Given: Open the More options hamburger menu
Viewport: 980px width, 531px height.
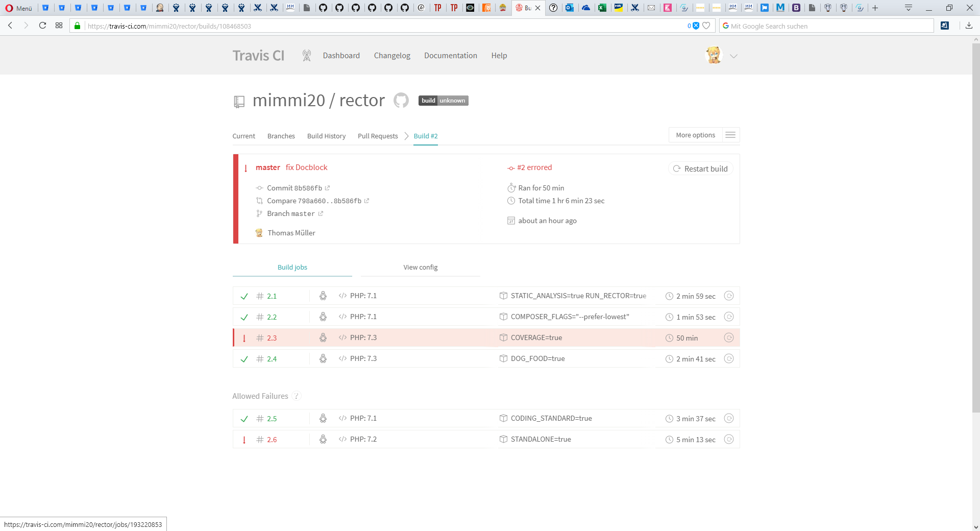Looking at the screenshot, I should pyautogui.click(x=730, y=135).
